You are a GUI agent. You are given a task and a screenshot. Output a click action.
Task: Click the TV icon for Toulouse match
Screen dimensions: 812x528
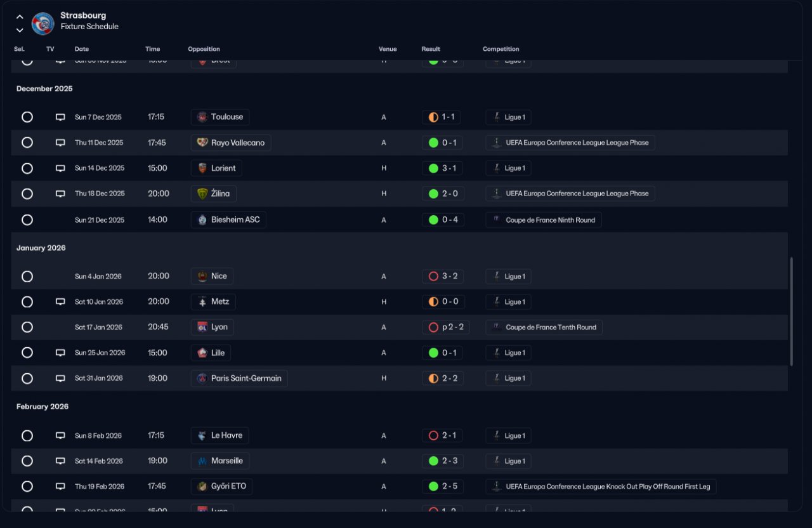[60, 117]
